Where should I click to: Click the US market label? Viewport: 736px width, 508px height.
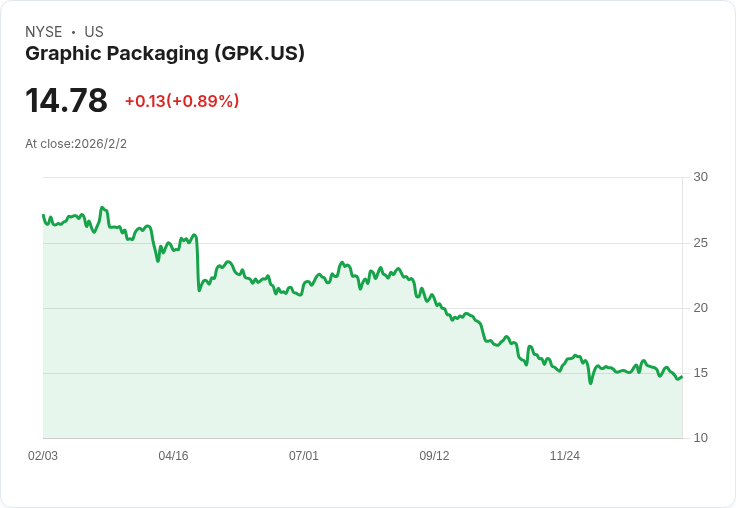pos(94,32)
